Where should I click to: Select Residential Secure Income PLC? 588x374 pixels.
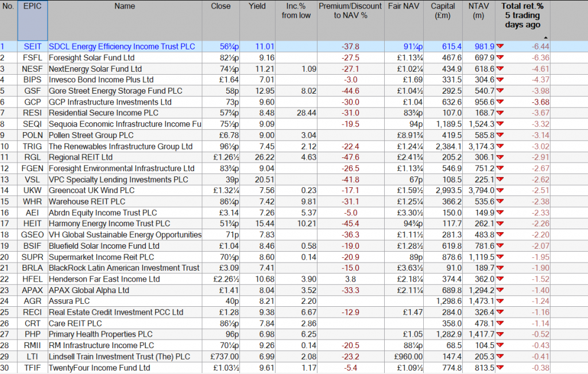click(x=103, y=113)
